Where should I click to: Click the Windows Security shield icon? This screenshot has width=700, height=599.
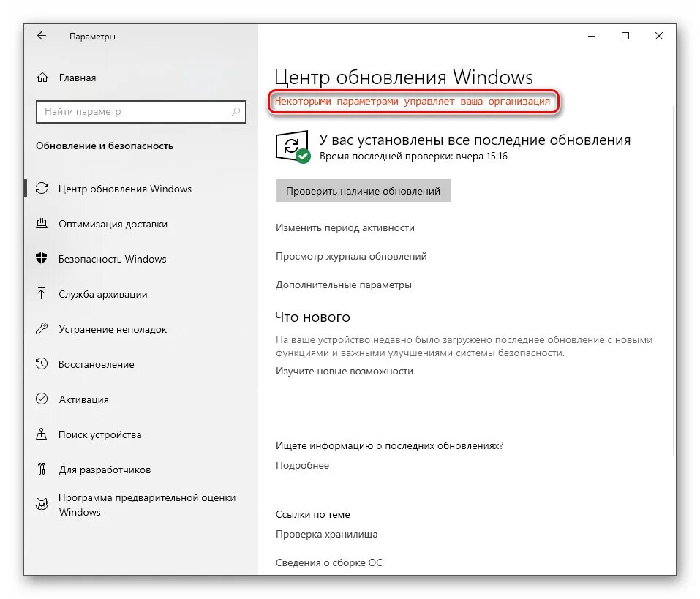tap(42, 258)
